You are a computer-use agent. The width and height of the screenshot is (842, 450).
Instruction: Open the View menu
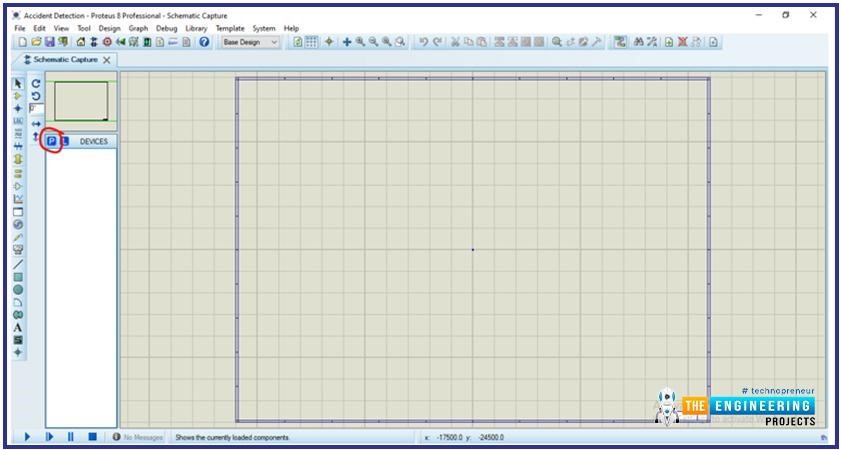(x=61, y=28)
